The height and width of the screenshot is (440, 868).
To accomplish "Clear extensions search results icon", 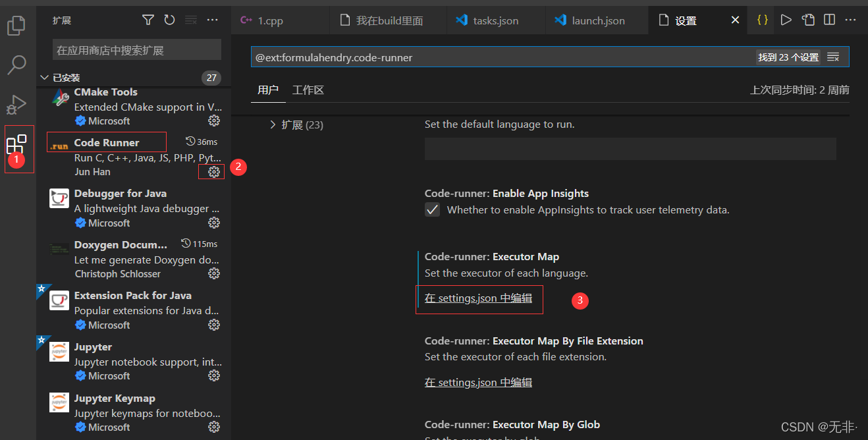I will [x=190, y=20].
